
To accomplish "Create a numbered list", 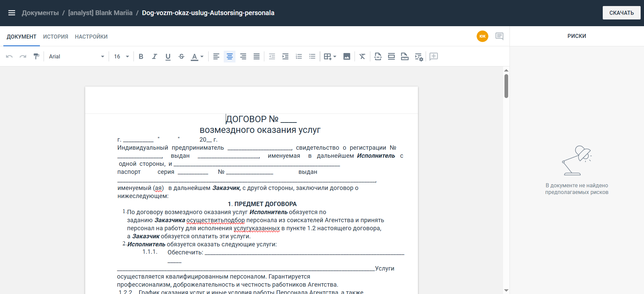I will pyautogui.click(x=299, y=56).
